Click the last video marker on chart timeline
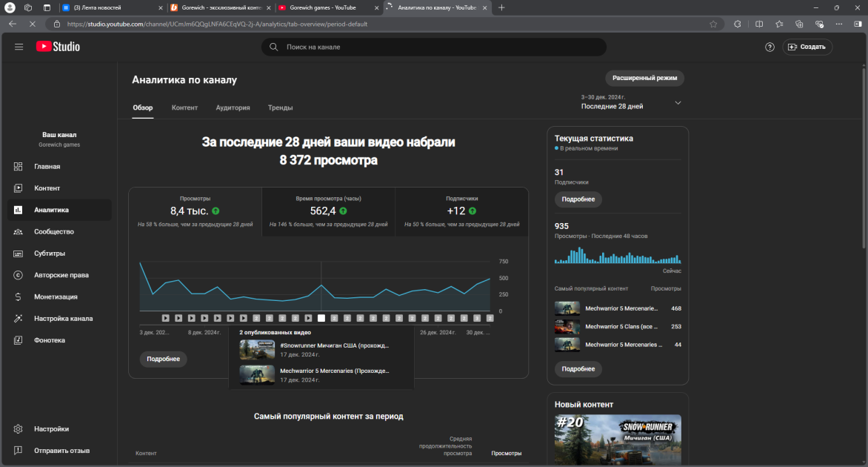868x467 pixels. pos(490,318)
